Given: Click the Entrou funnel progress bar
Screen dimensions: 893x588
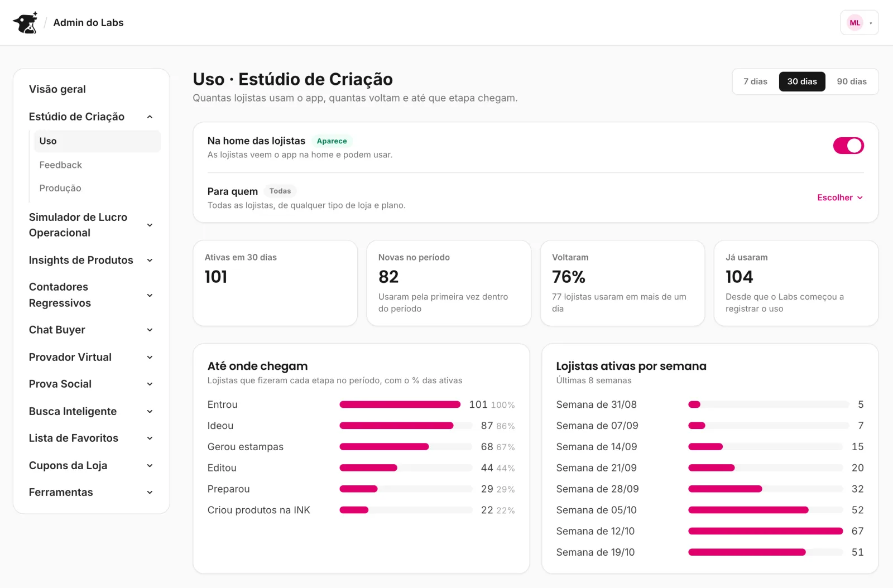Looking at the screenshot, I should click(400, 404).
